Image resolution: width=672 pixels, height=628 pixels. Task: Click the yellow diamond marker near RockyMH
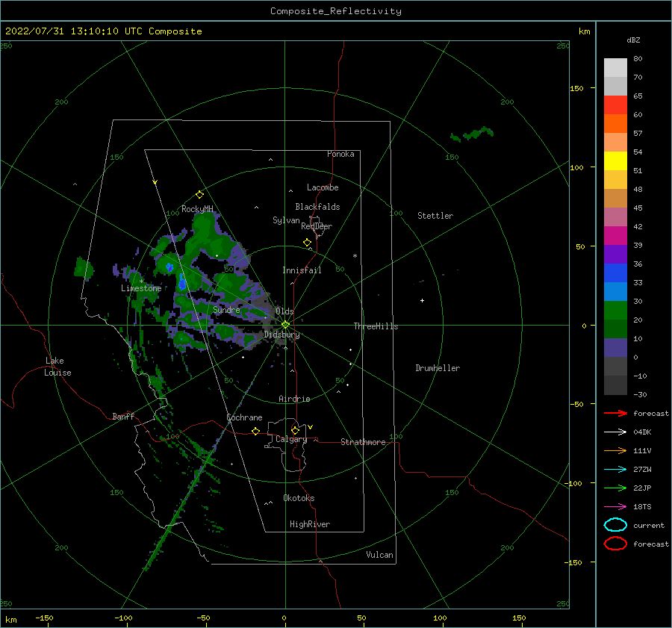click(199, 195)
